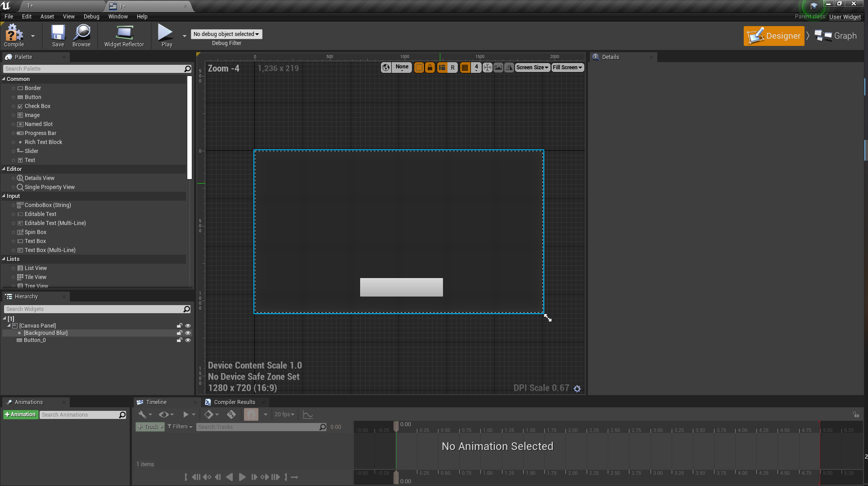
Task: Hide the Background Blur widget
Action: [188, 333]
